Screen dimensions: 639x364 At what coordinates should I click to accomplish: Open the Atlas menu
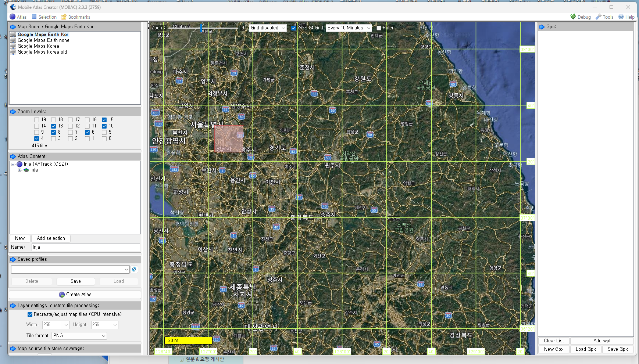pos(18,17)
